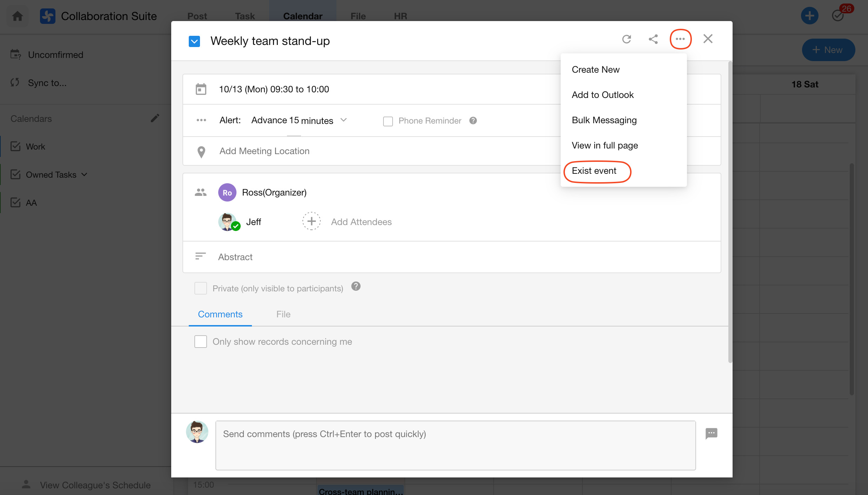Click the calendar icon beside event date
Screen dimensions: 868x495
201,89
